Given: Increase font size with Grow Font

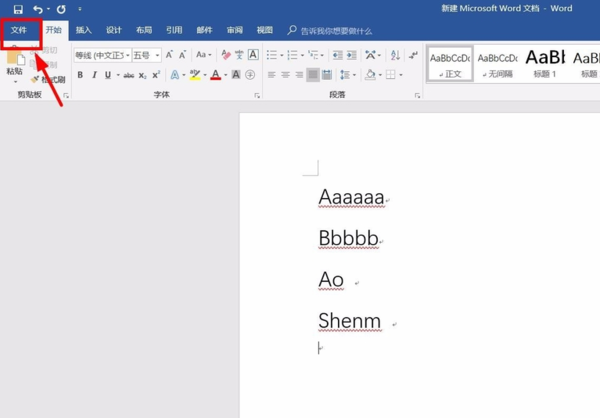Looking at the screenshot, I should pyautogui.click(x=169, y=55).
